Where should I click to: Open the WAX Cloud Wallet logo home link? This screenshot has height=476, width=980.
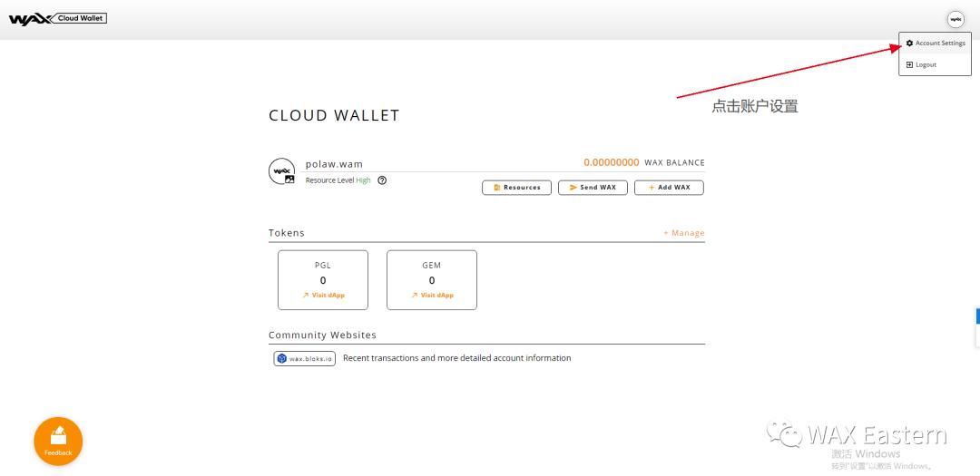click(57, 19)
